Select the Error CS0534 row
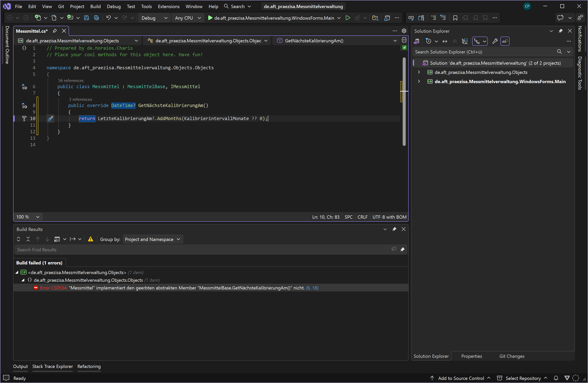588x383 pixels. coord(211,288)
